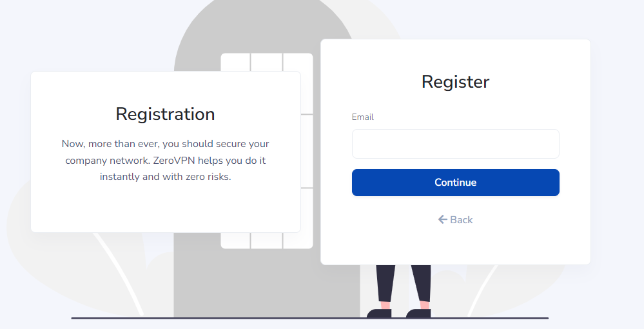The height and width of the screenshot is (329, 644).
Task: Click the person's left trouser leg
Action: (x=385, y=284)
